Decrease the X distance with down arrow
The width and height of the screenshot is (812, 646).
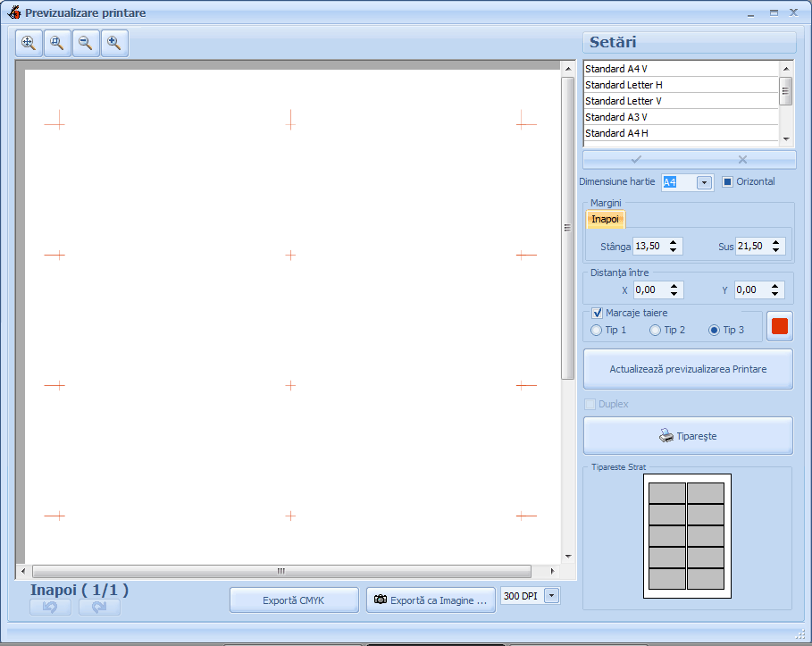pos(674,294)
